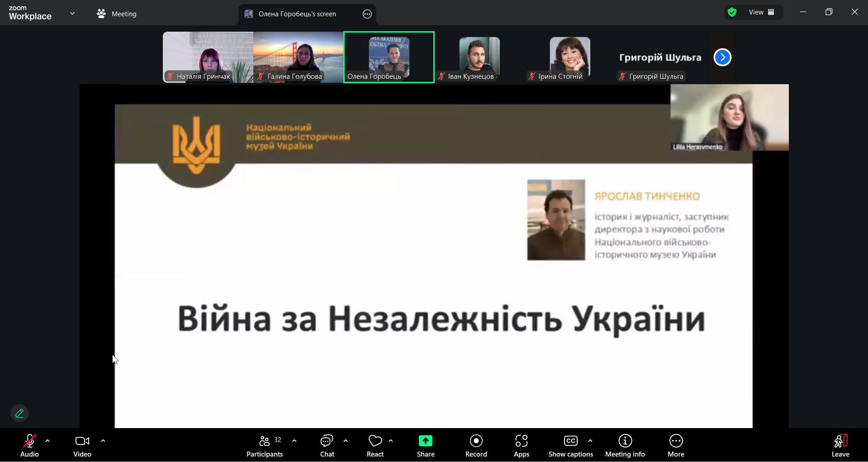Expand the caret next to Participants
868x462 pixels.
294,441
